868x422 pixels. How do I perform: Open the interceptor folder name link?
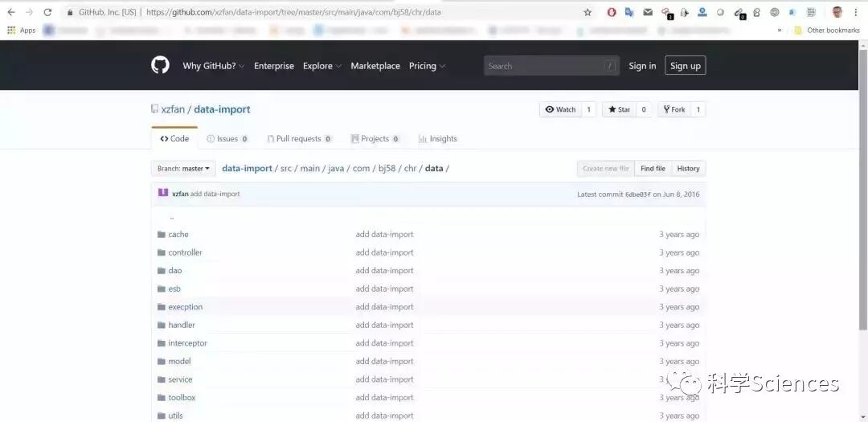point(187,343)
